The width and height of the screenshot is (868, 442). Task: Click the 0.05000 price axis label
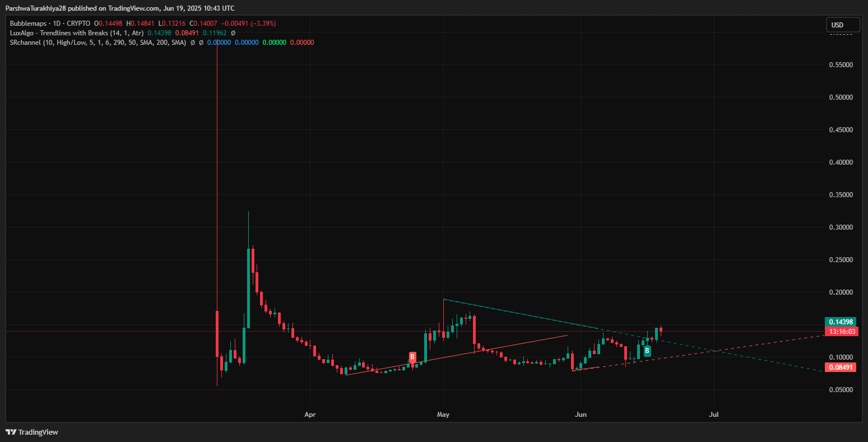coord(841,390)
